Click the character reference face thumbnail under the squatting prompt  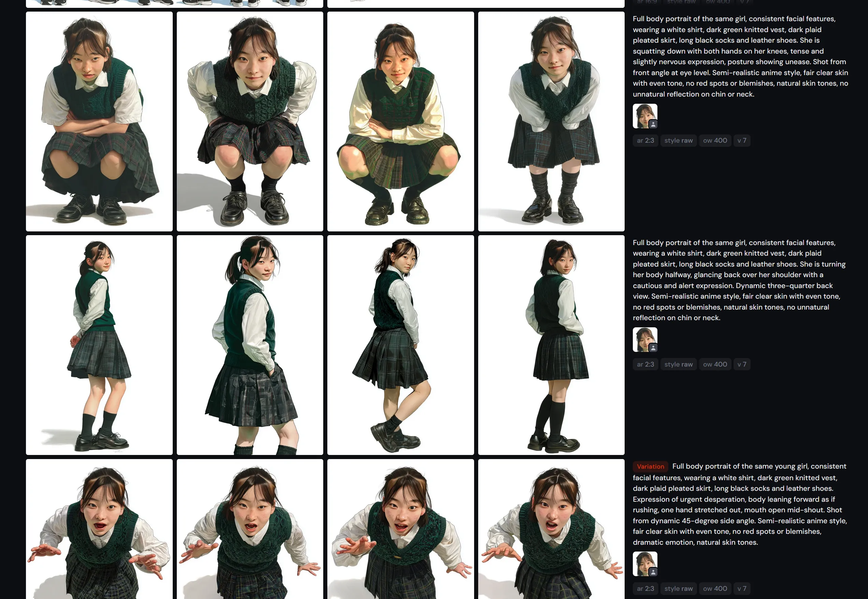(645, 116)
